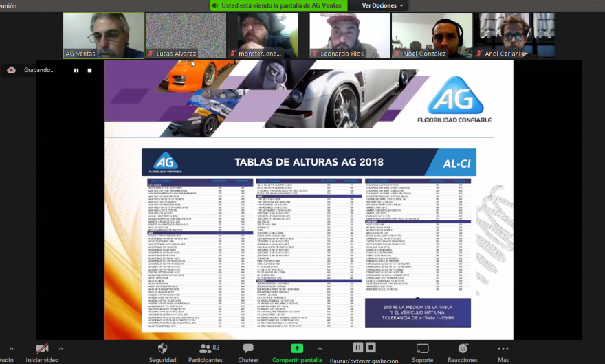Open the Chatear chat window
The image size is (605, 364).
tap(248, 348)
